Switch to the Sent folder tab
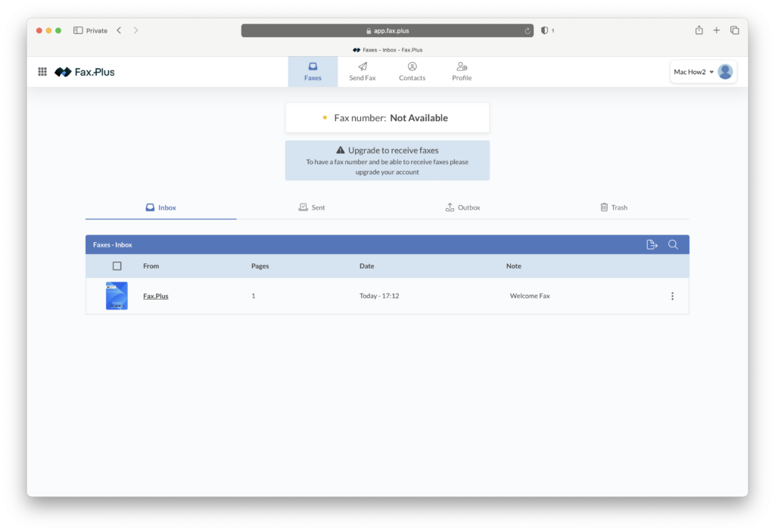Viewport: 775px width, 532px height. 312,207
